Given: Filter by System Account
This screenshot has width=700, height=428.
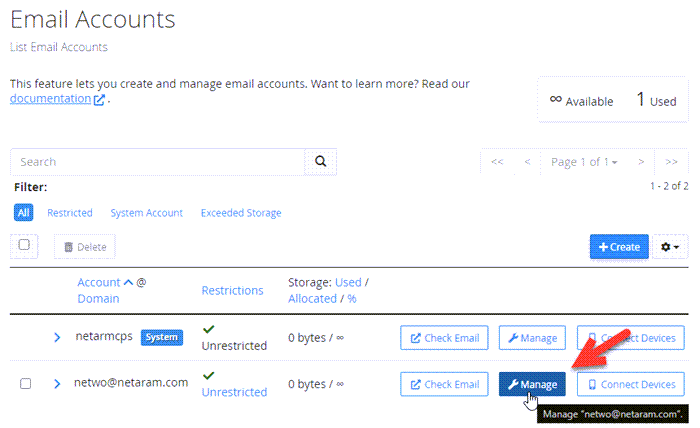Looking at the screenshot, I should [146, 213].
